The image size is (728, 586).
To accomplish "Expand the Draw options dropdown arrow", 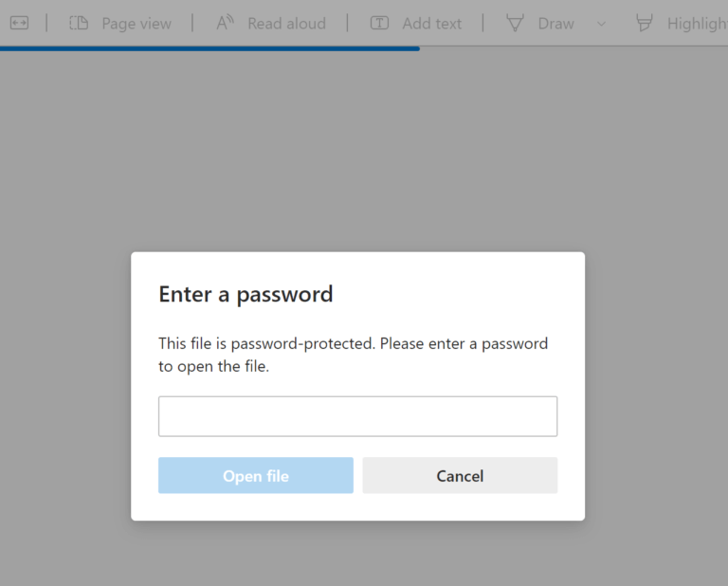I will pyautogui.click(x=601, y=23).
